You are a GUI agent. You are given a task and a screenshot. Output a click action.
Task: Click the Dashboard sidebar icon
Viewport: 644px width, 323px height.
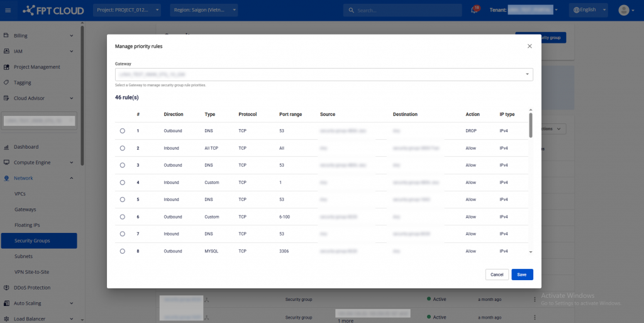pos(6,147)
